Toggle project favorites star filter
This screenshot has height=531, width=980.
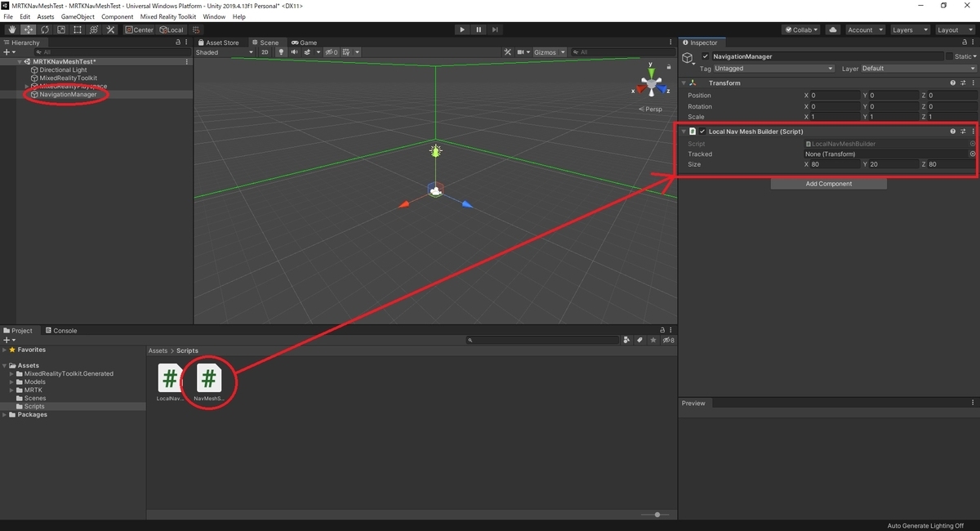(654, 340)
